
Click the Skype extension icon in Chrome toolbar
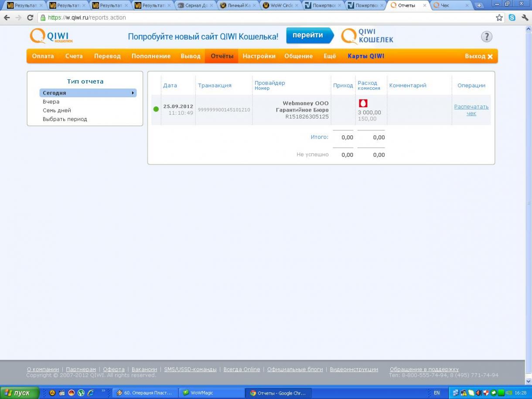[512, 18]
